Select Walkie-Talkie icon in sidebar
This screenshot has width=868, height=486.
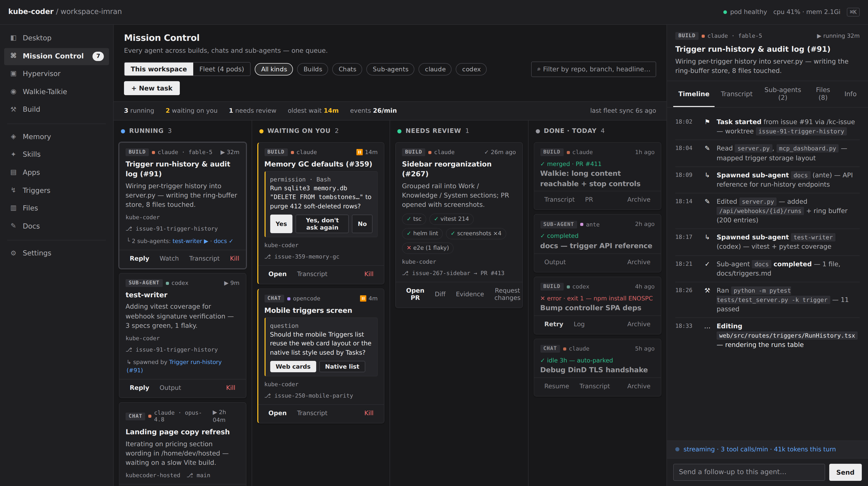coord(13,92)
